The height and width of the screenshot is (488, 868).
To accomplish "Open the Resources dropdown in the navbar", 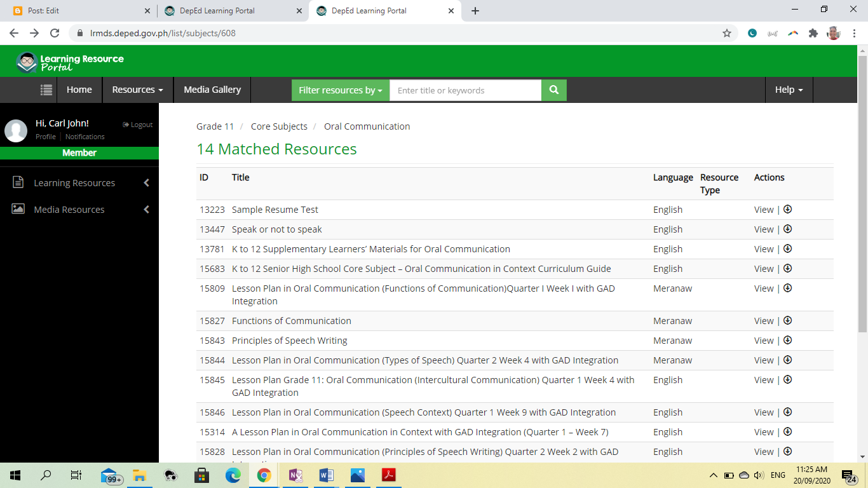I will 137,90.
